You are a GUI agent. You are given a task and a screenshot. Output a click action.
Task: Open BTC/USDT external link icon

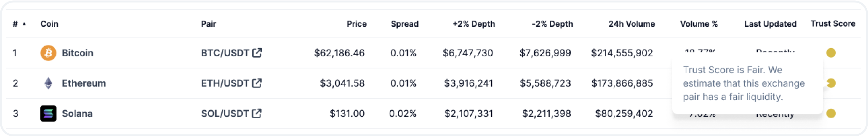(x=257, y=53)
